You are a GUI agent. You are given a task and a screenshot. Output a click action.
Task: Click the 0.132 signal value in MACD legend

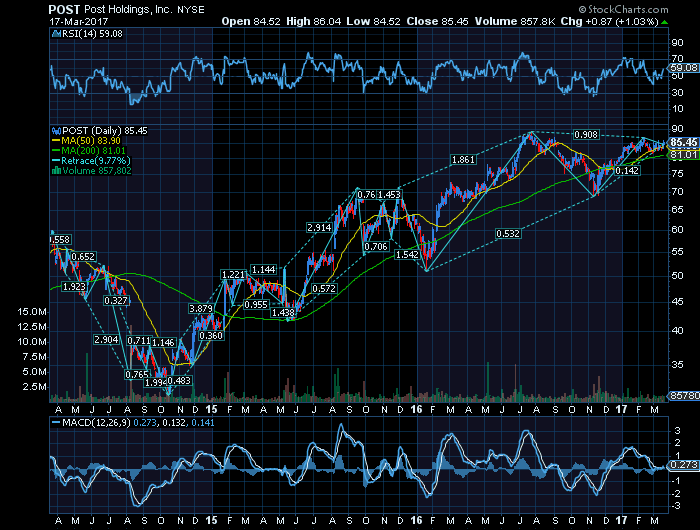click(175, 423)
